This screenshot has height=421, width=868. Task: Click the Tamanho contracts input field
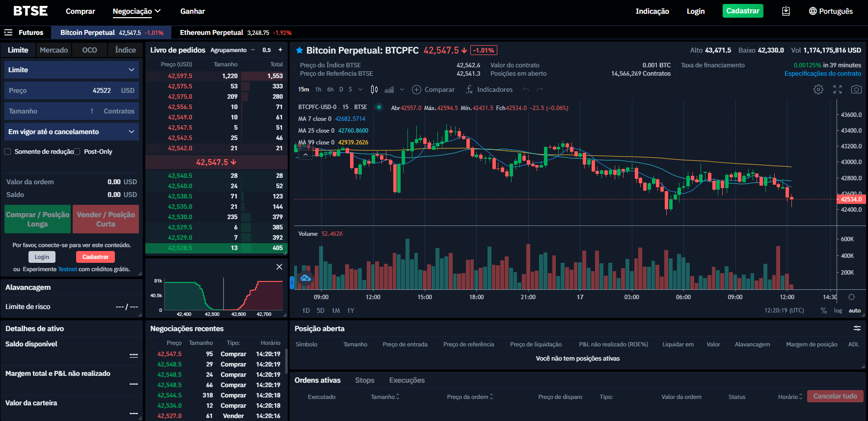72,111
